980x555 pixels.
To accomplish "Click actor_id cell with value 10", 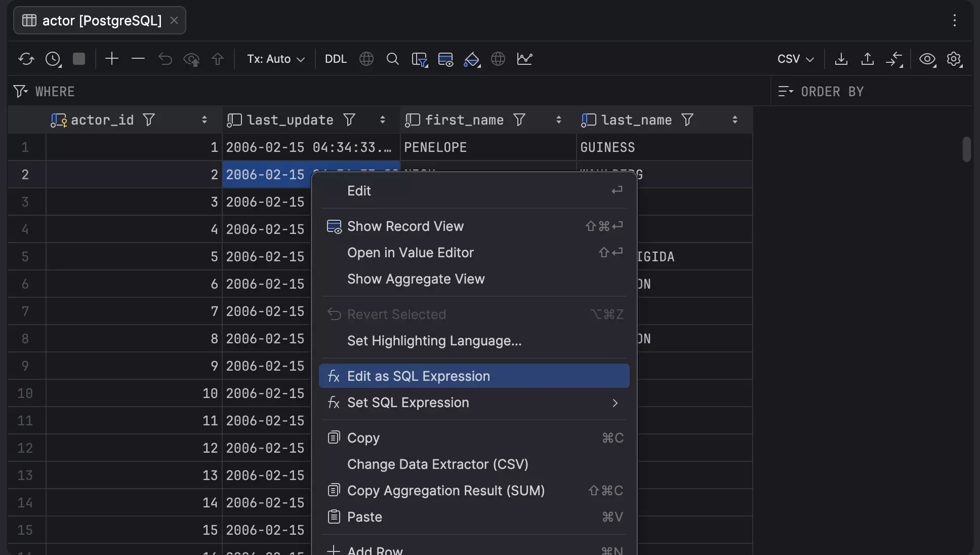I will pos(134,393).
